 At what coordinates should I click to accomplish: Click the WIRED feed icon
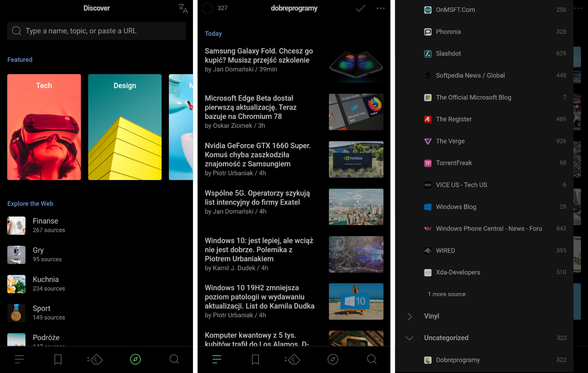pos(428,251)
